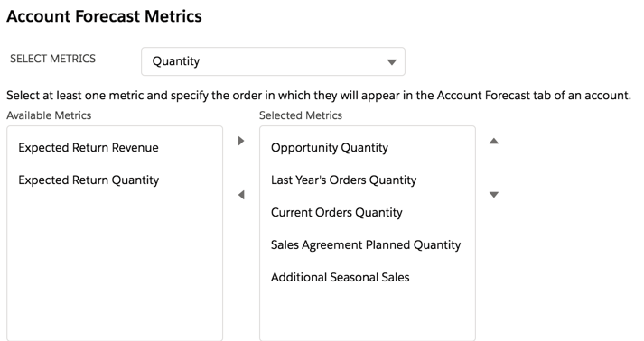Viewport: 644px width, 341px height.
Task: Click the Account Forecast Metrics heading
Action: click(x=104, y=16)
